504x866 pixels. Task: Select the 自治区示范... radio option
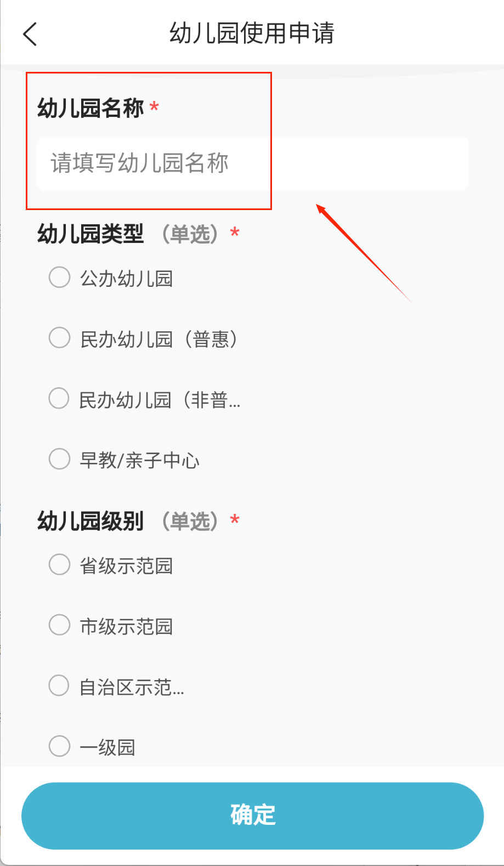tap(59, 686)
